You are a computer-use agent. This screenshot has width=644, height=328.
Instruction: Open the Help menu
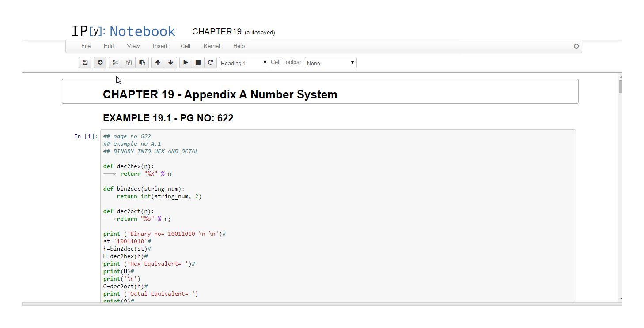pos(239,46)
